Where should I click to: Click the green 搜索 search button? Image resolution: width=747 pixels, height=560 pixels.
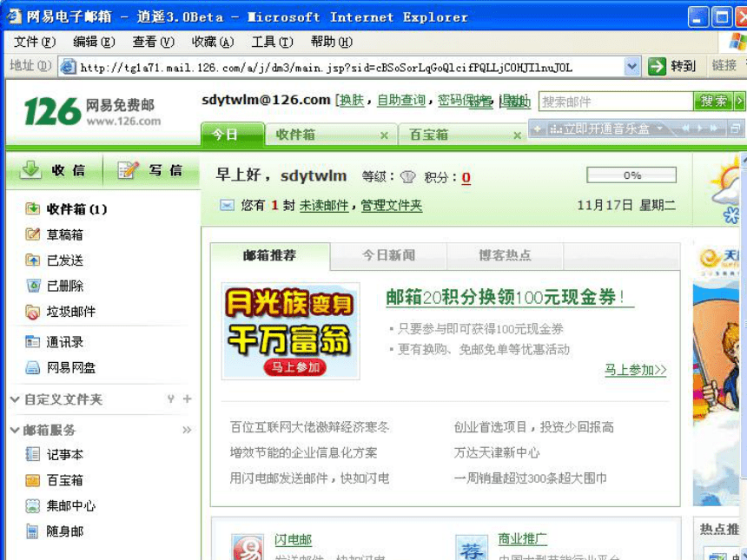click(713, 101)
